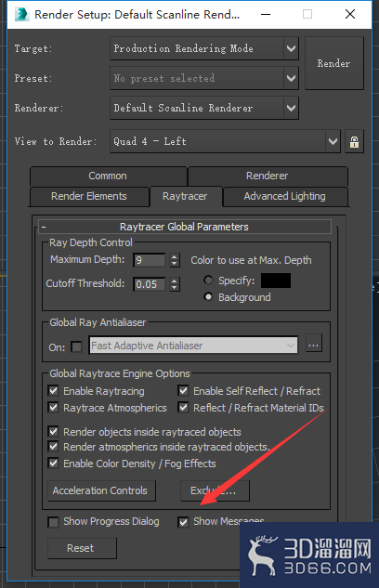Toggle the Show Messages checkbox
Viewport: 379px width, 588px height.
[183, 522]
